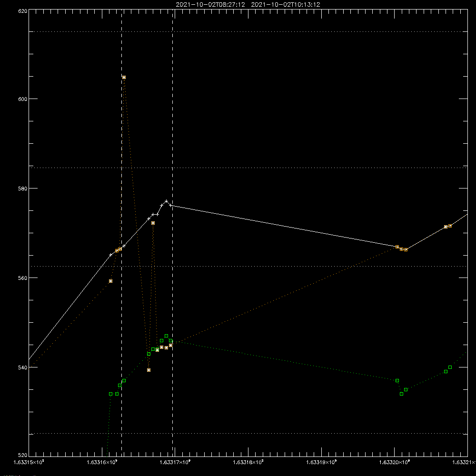Click the y-axis label 520
476x476 pixels.
coord(23,455)
